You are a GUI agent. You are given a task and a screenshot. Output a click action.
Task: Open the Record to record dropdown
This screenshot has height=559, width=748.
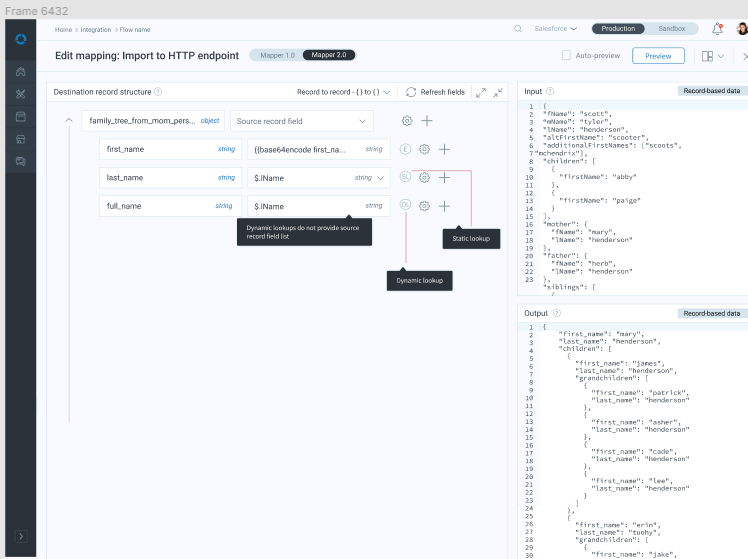tap(343, 92)
